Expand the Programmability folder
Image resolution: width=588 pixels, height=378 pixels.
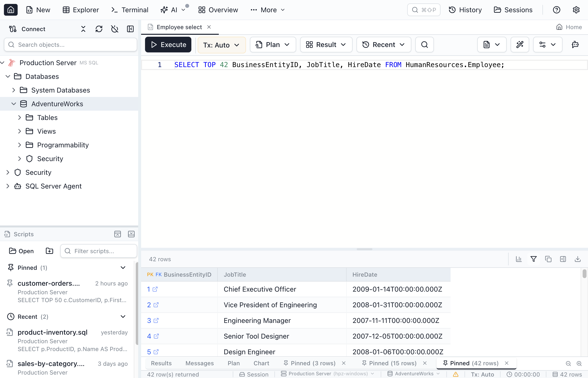(x=20, y=145)
